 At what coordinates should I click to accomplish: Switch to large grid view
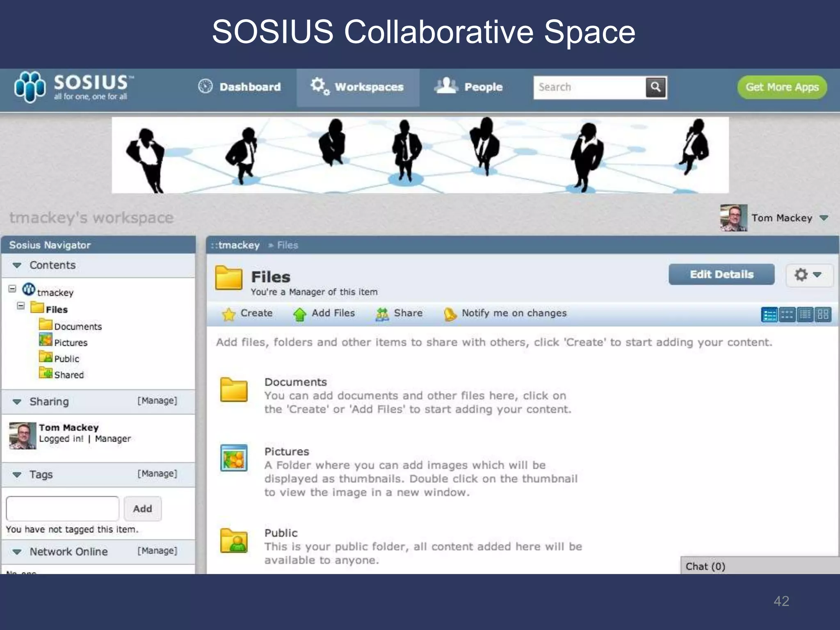point(823,315)
